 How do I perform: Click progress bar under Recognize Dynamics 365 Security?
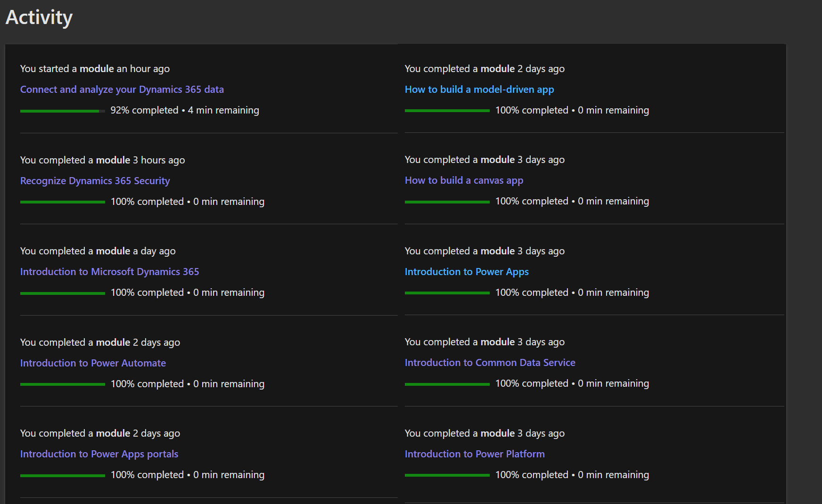coord(63,202)
